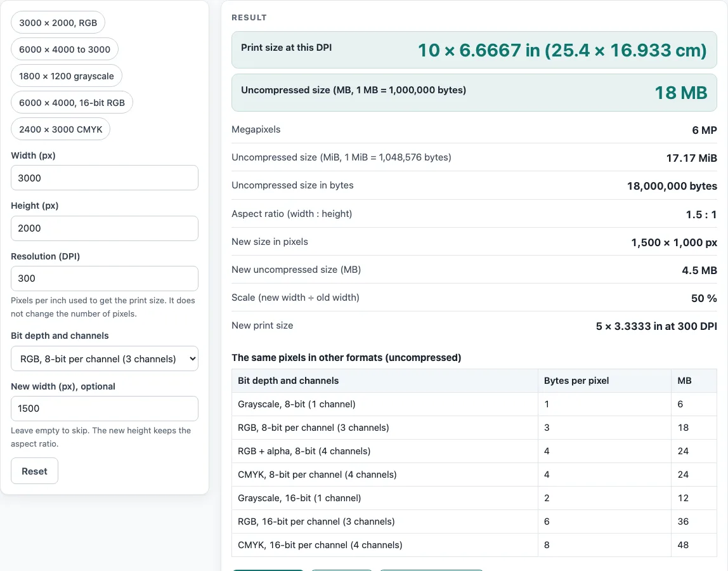Click the CMYK, 16-bit per channel row
728x571 pixels.
474,545
